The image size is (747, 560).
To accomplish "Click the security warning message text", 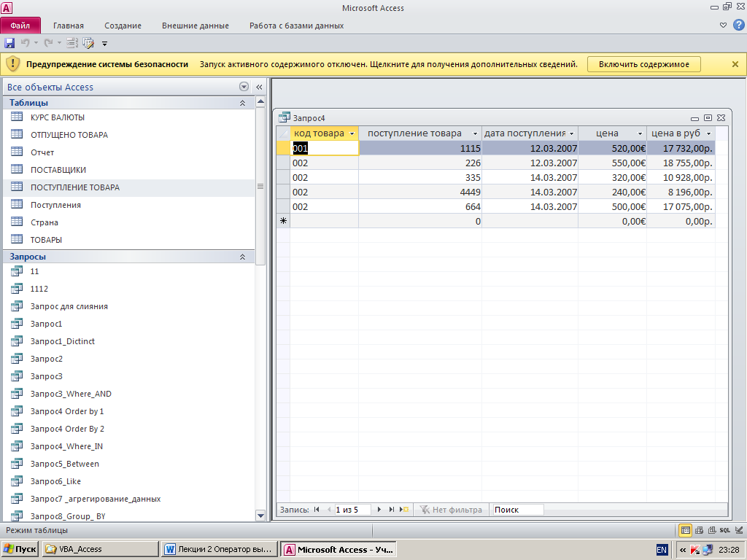I will pos(388,64).
